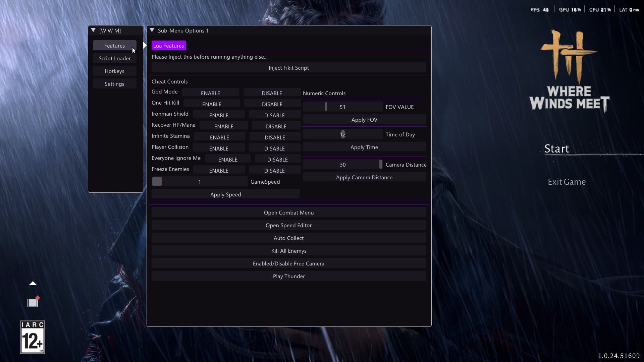Click the white up-arrow icon
This screenshot has height=362, width=644.
click(33, 284)
